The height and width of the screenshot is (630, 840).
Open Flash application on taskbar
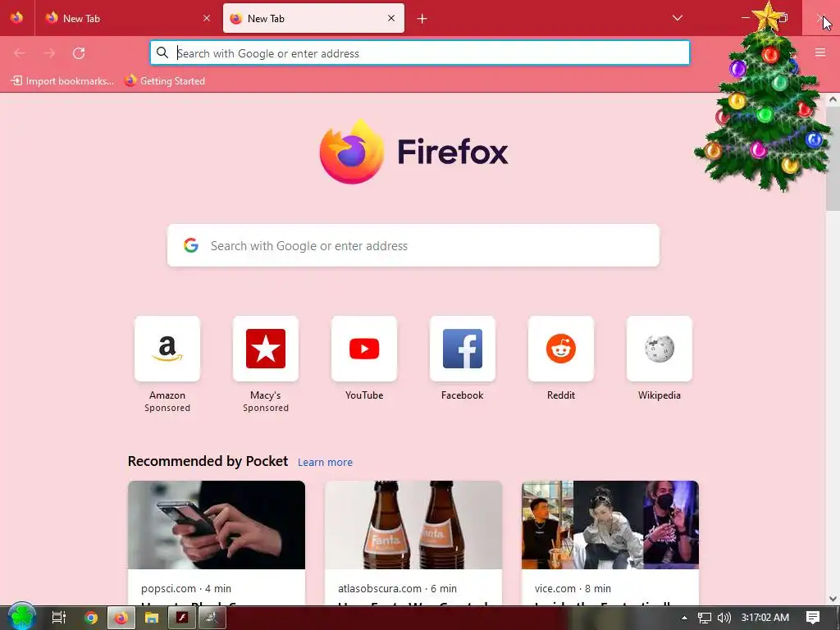tap(181, 618)
